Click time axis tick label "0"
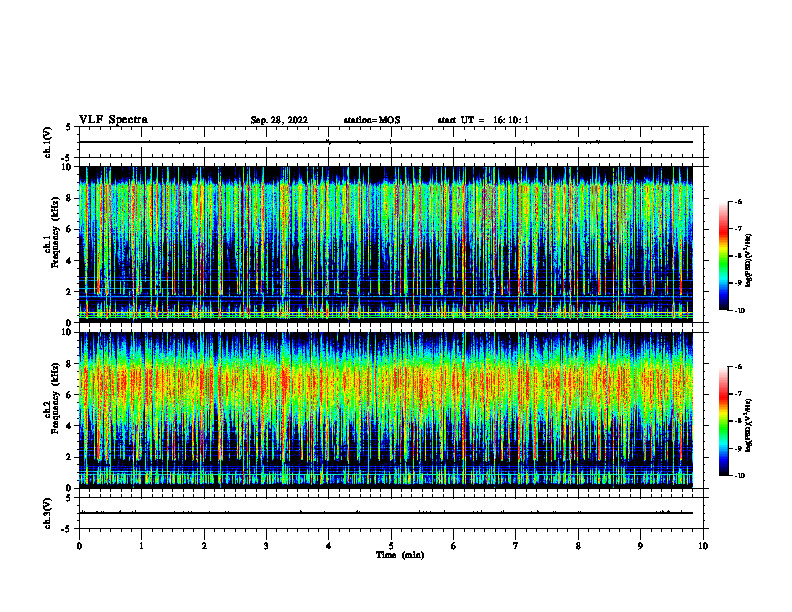This screenshot has height=612, width=792. pyautogui.click(x=79, y=546)
